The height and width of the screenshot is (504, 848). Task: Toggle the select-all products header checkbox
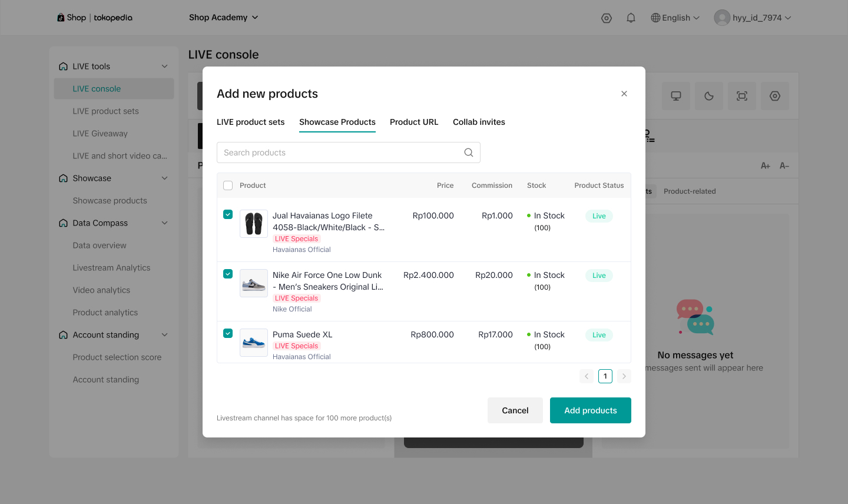coord(228,185)
